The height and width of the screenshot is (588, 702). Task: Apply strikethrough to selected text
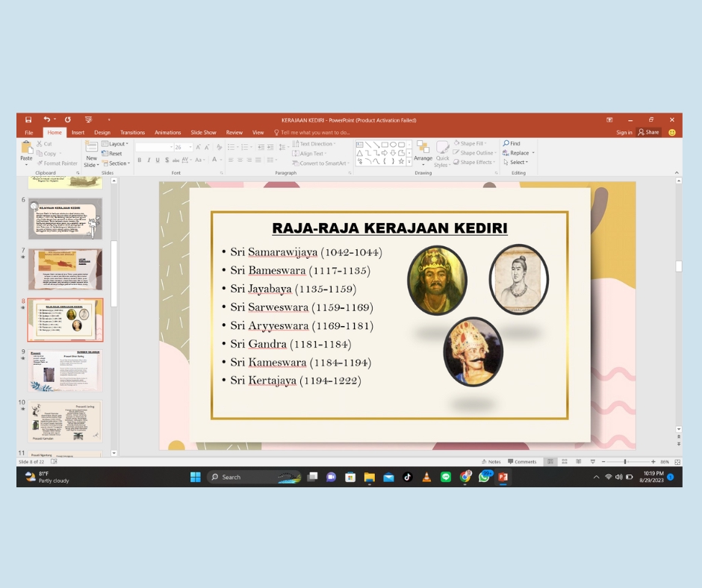[175, 160]
